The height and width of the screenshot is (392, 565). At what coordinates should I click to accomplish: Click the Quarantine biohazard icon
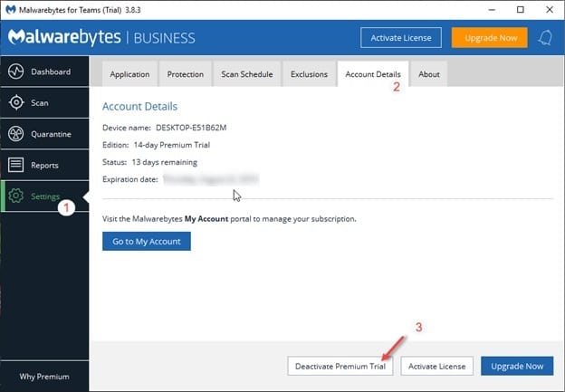click(x=16, y=134)
